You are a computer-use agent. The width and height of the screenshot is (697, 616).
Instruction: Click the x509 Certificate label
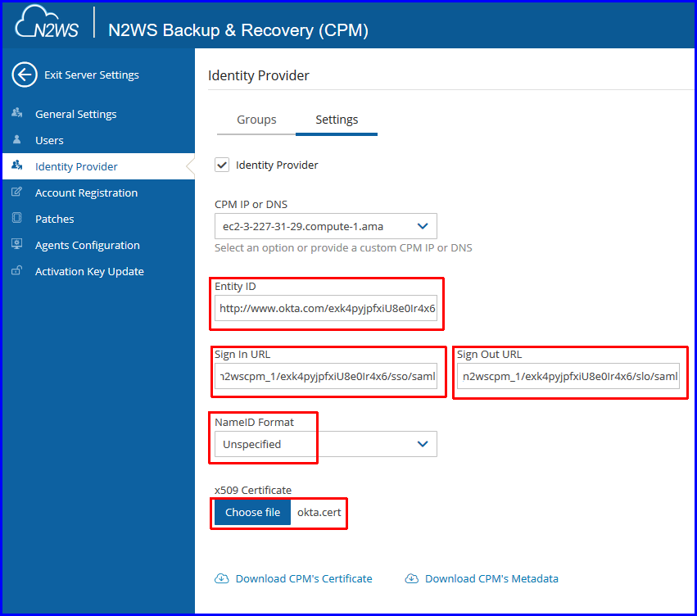[x=253, y=490]
